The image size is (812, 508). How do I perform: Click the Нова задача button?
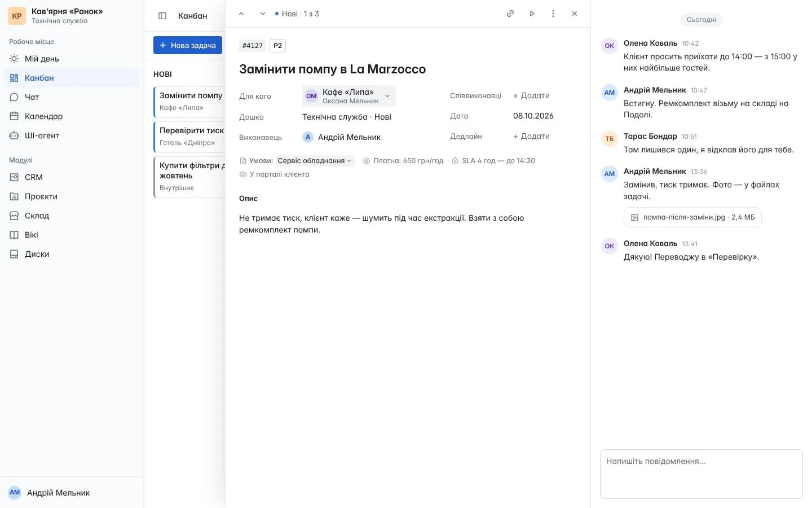[x=188, y=45]
